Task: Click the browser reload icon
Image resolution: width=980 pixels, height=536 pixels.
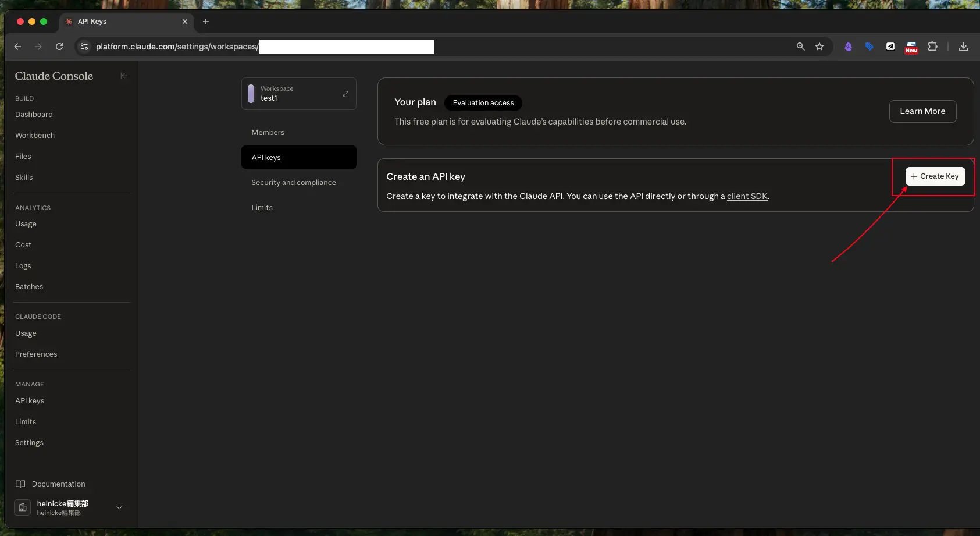Action: (59, 47)
